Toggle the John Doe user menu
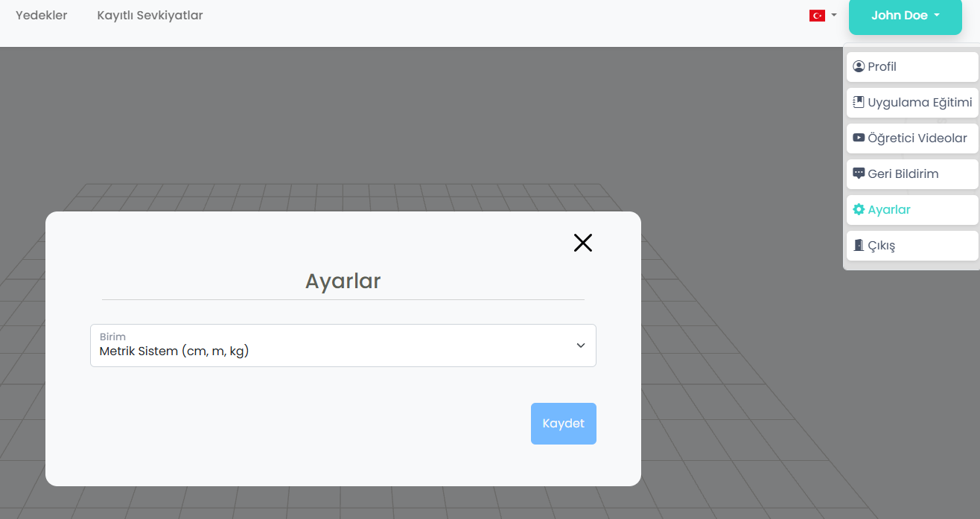The width and height of the screenshot is (980, 519). [898, 16]
